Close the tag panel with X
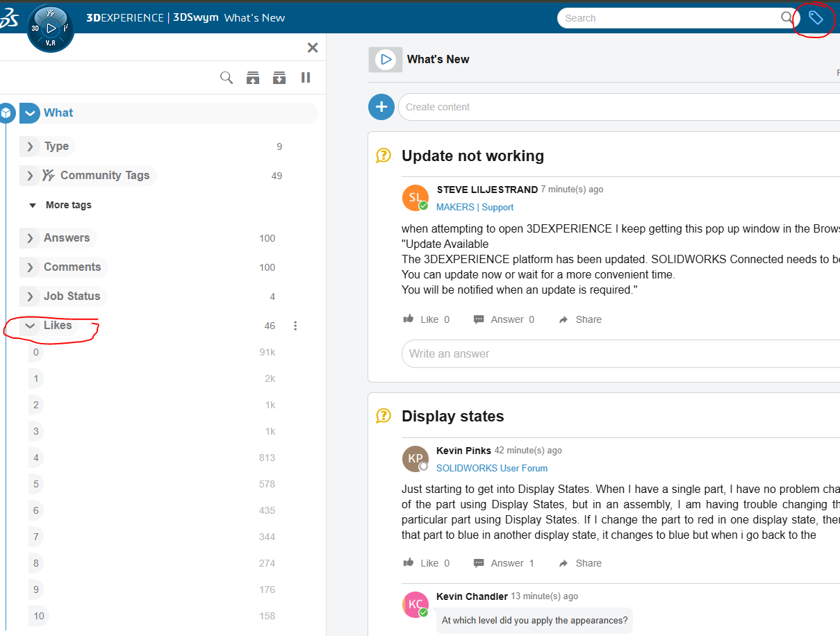 (313, 47)
